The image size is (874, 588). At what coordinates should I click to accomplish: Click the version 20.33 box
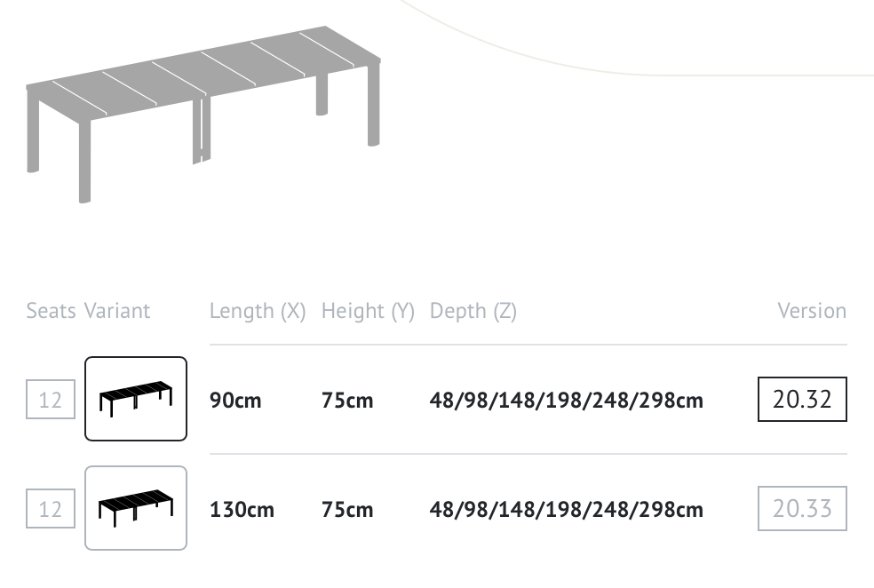click(802, 508)
